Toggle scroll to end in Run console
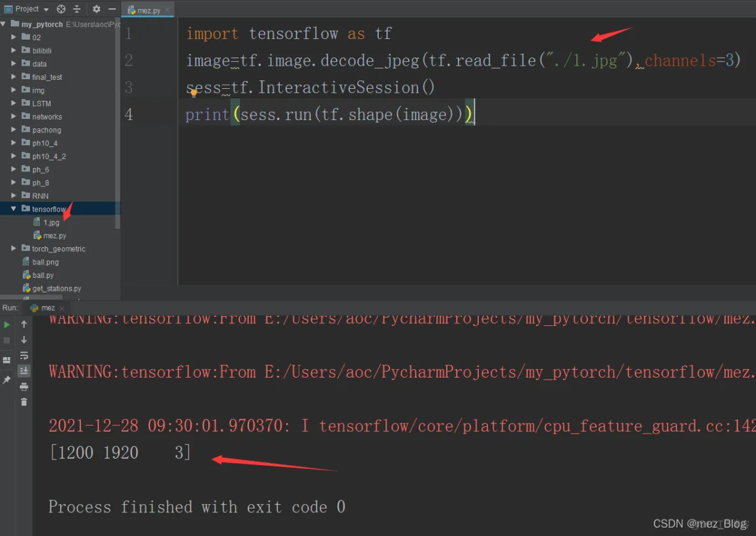 click(24, 371)
